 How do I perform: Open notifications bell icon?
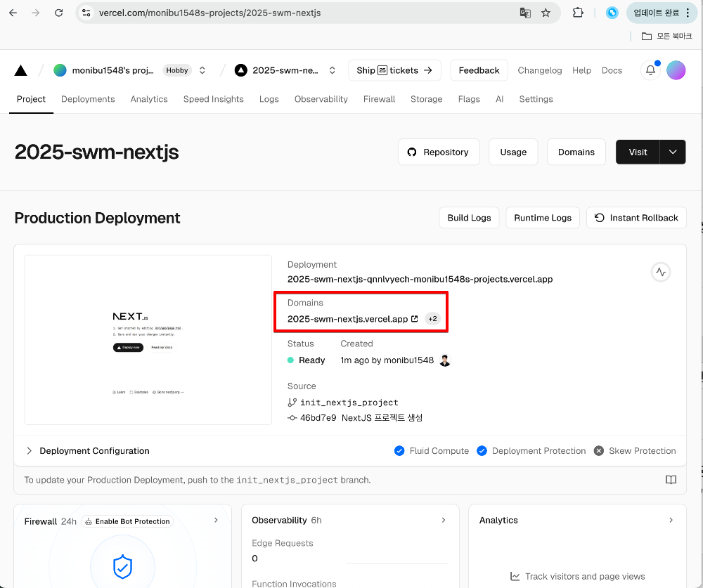coord(650,70)
